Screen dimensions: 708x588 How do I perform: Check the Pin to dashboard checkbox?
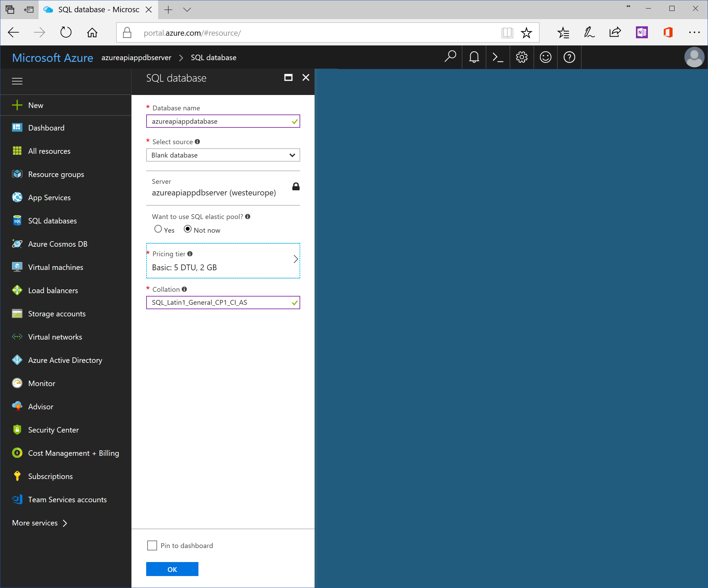[x=152, y=546]
